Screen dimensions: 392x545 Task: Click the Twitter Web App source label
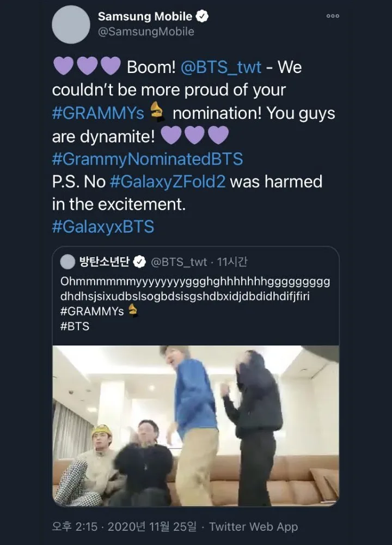point(254,526)
